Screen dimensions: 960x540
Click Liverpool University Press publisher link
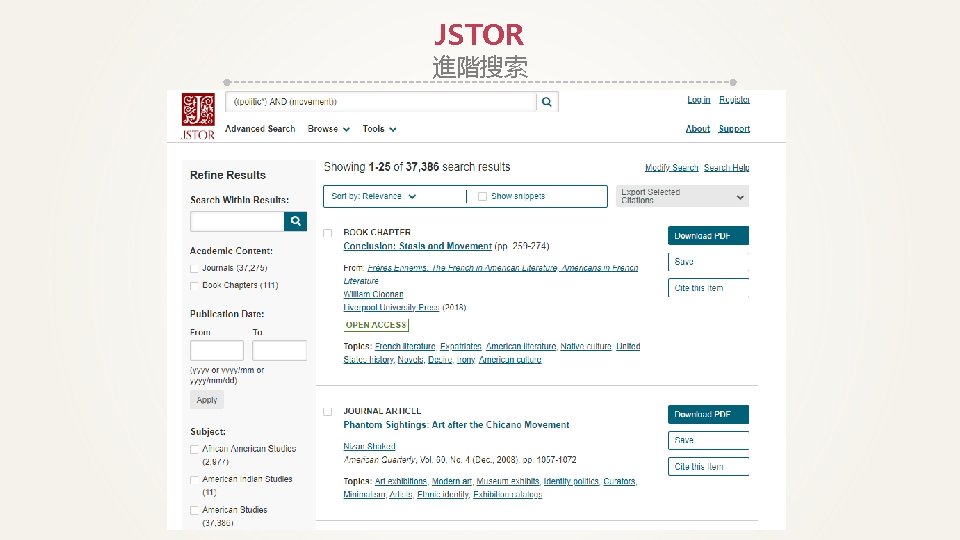point(391,307)
